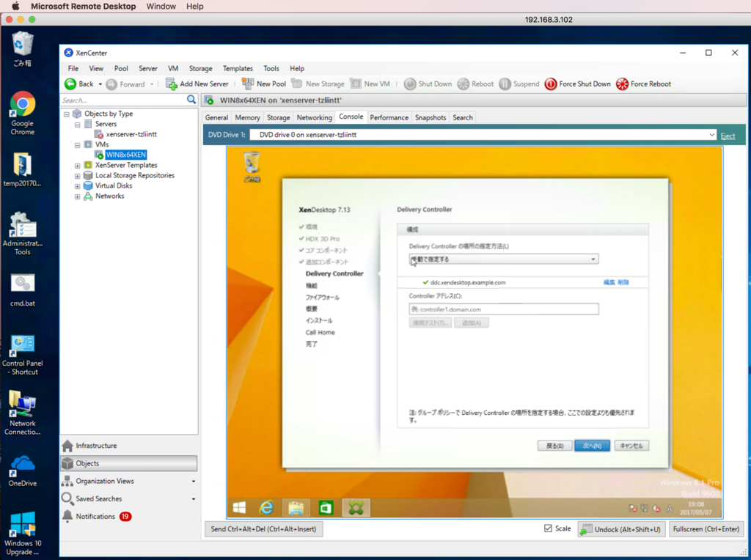Click the Back navigation arrow icon
The height and width of the screenshot is (560, 751).
click(70, 84)
